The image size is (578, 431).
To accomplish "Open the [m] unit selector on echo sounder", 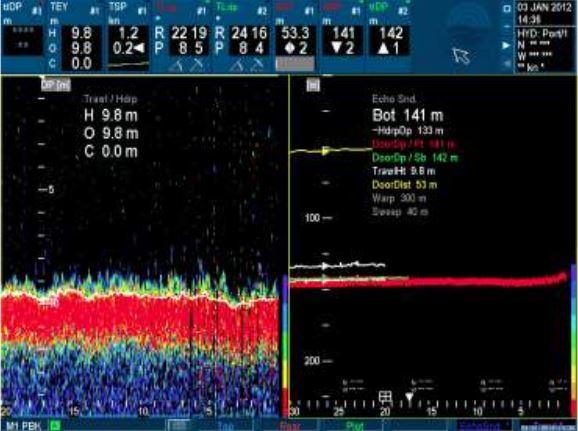I will pos(313,86).
